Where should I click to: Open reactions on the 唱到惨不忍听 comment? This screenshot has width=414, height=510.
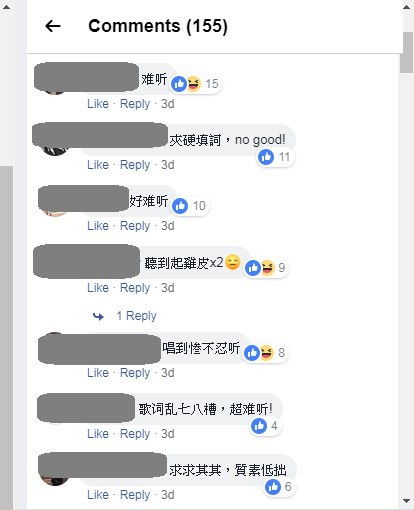[x=266, y=353]
